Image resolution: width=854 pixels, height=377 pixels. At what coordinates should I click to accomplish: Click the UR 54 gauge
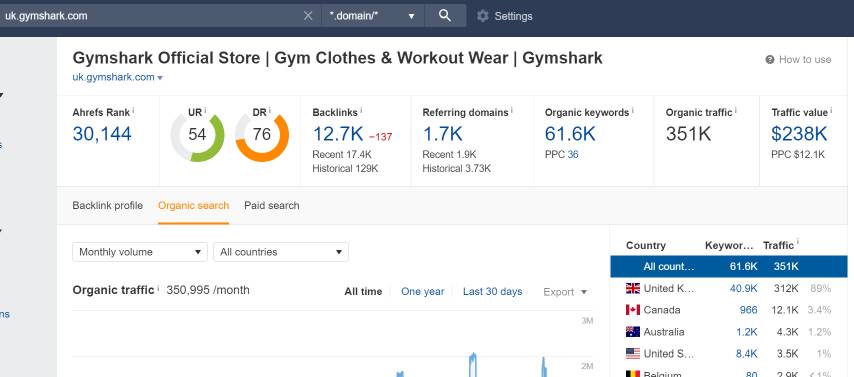pos(197,135)
